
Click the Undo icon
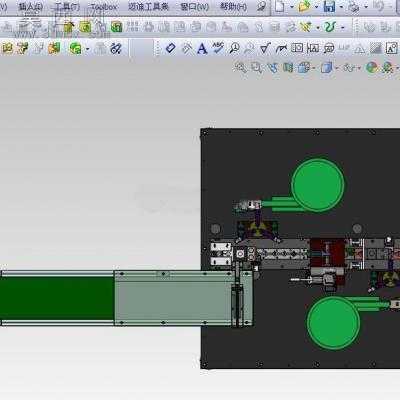tap(379, 6)
